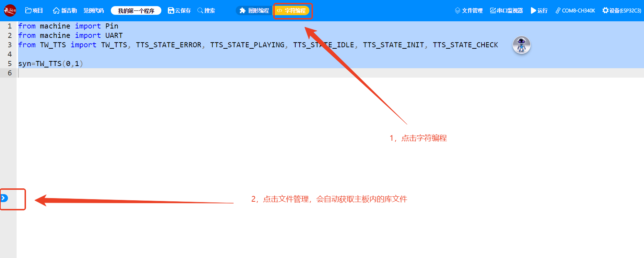Open 设备(ESP32C3) device settings
Viewport: 644px width, 258px height.
click(622, 10)
